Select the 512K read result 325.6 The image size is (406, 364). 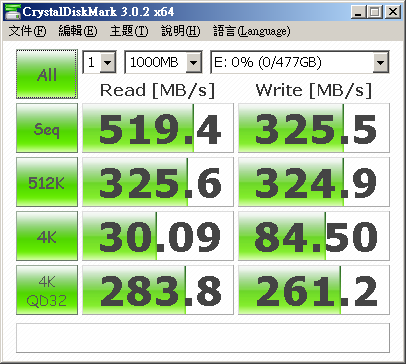click(x=158, y=182)
